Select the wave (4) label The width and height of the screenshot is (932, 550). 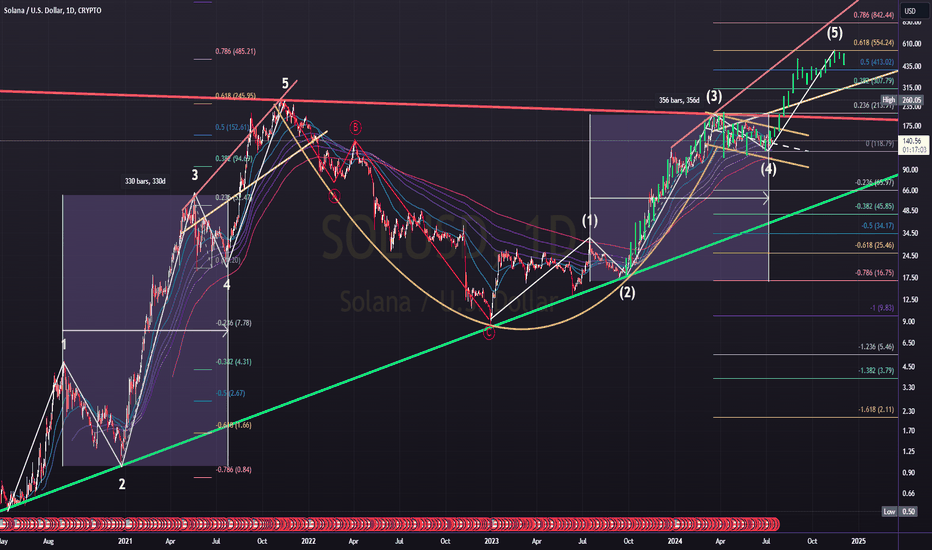769,169
